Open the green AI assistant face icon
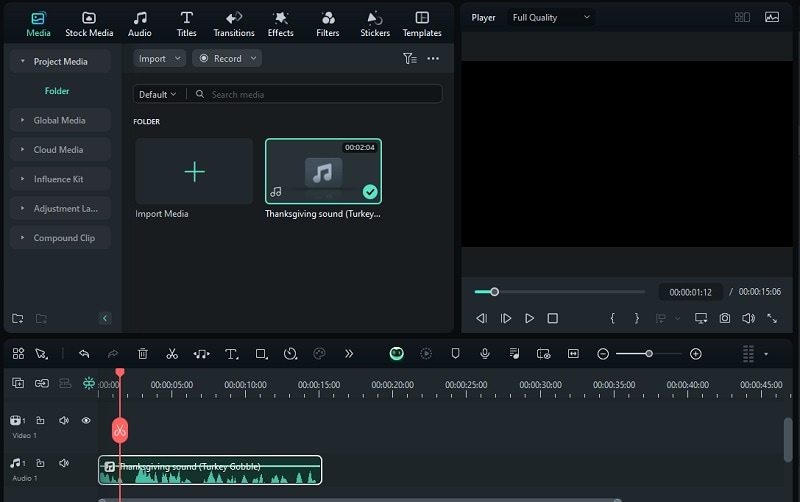 (396, 354)
